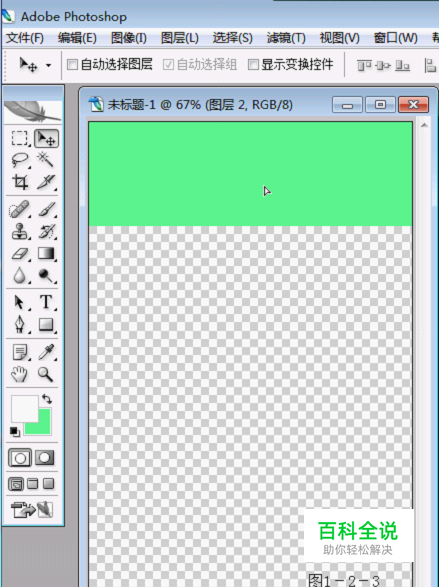Maximize the 未标题-1 document window
The height and width of the screenshot is (587, 439).
380,105
